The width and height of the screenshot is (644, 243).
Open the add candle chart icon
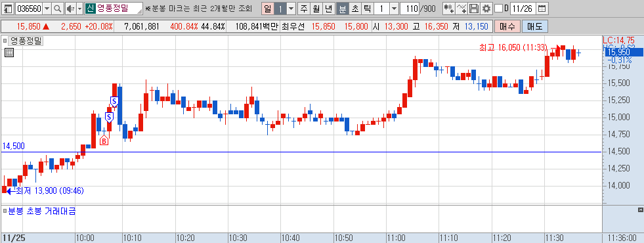tap(449, 9)
